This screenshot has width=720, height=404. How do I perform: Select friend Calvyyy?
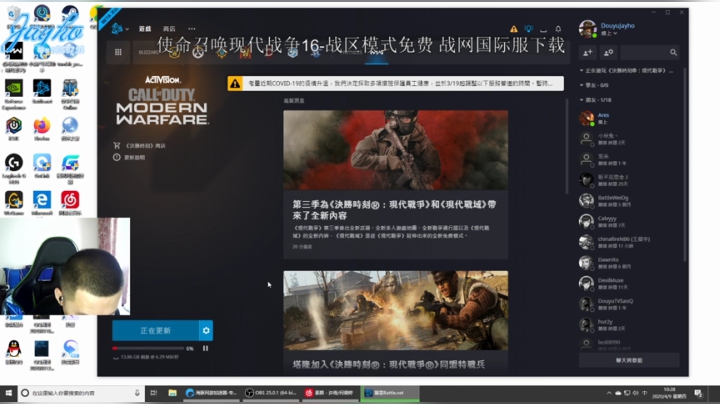[x=629, y=222]
